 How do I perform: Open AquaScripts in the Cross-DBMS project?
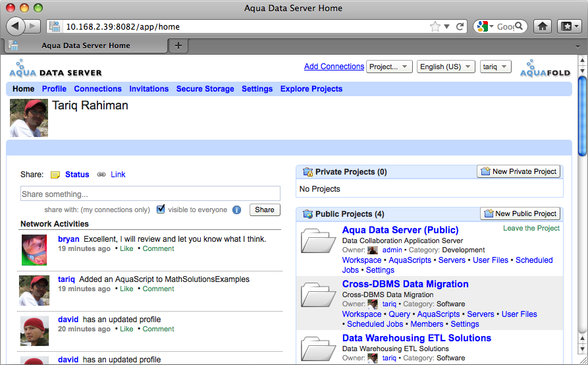click(439, 314)
